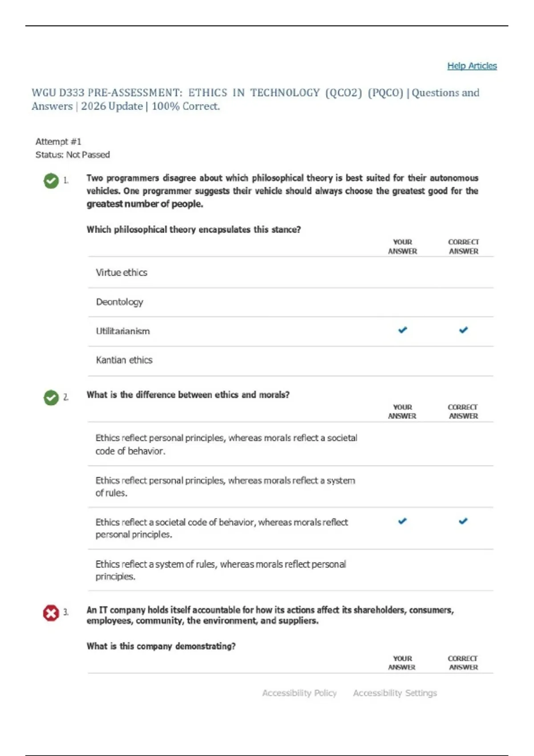Open the Accessibility Policy link
The image size is (534, 756).
click(x=299, y=693)
